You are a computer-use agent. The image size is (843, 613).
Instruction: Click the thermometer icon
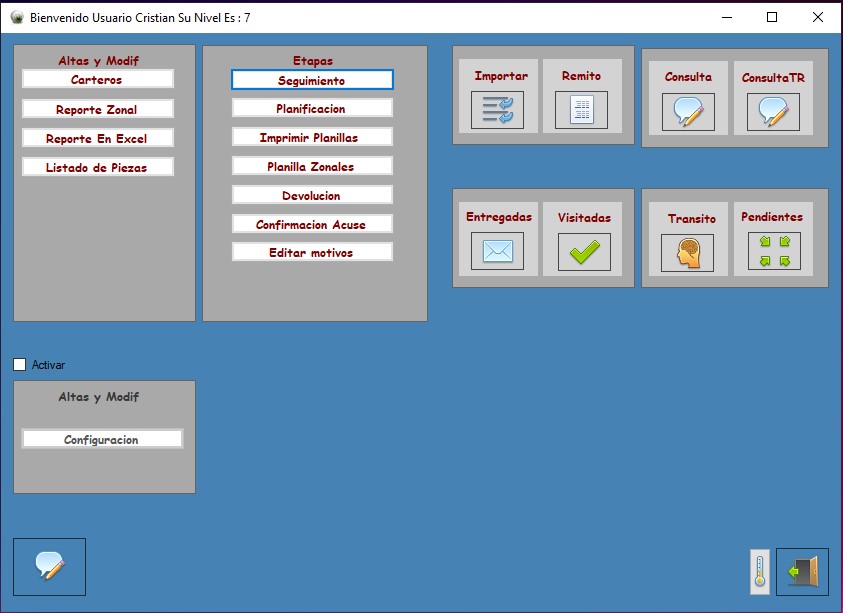(760, 572)
